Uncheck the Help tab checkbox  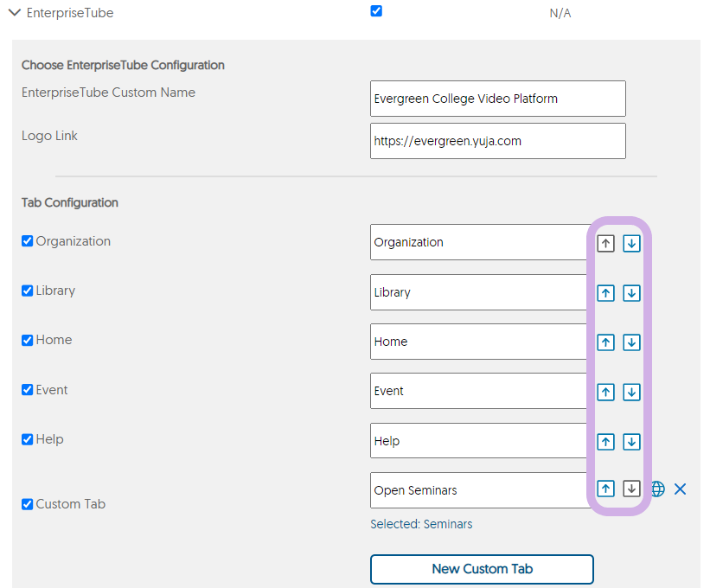27,439
